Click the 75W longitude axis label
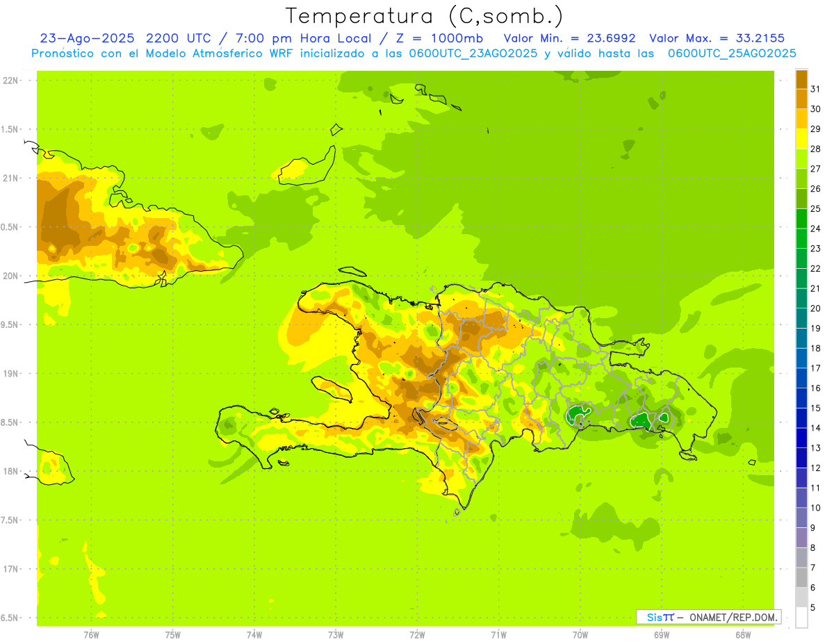 click(x=173, y=634)
